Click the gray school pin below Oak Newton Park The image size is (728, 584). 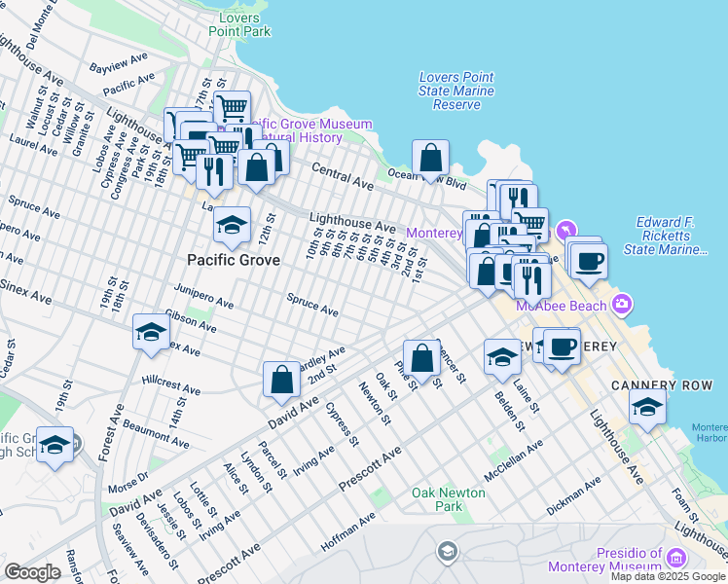coord(447,553)
